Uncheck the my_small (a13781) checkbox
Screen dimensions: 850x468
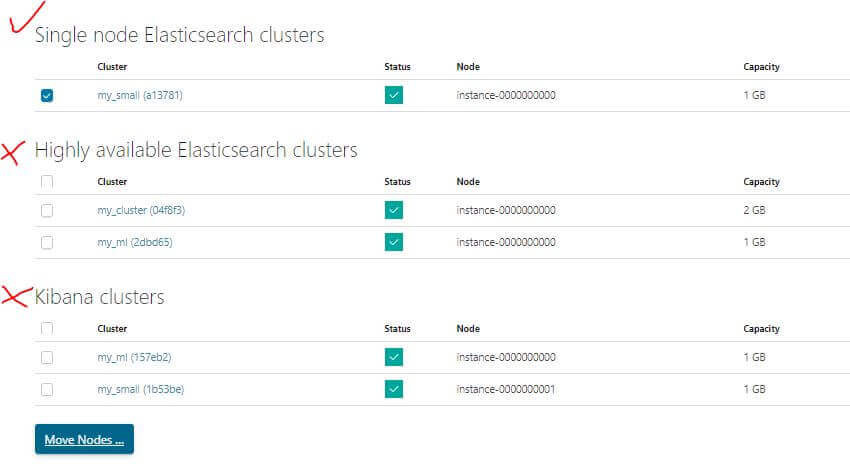click(x=47, y=95)
